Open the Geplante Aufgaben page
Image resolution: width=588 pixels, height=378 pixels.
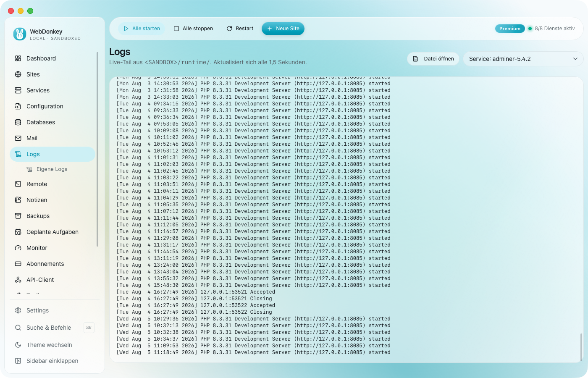pos(52,232)
